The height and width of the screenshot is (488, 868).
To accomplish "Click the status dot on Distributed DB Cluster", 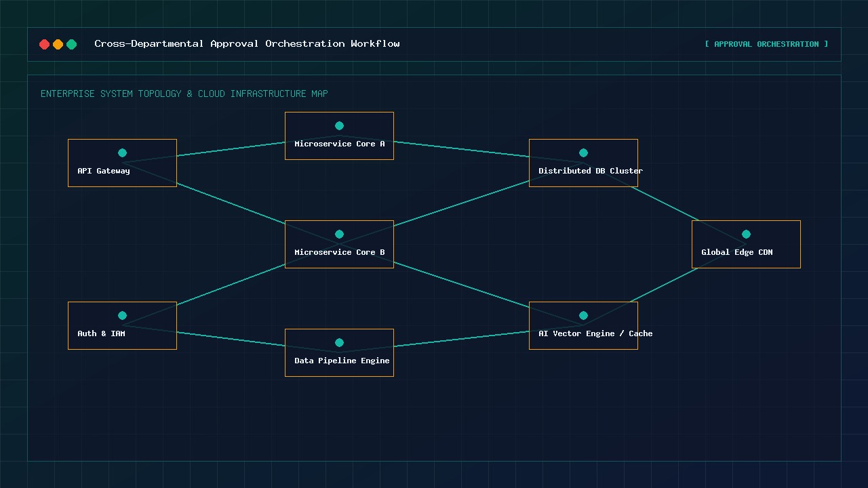I will 583,152.
